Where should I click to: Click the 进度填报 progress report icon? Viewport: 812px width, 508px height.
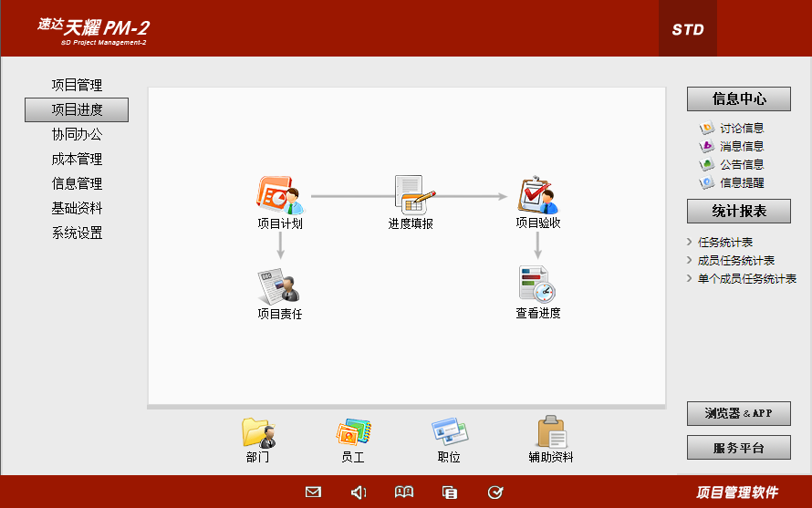point(411,195)
